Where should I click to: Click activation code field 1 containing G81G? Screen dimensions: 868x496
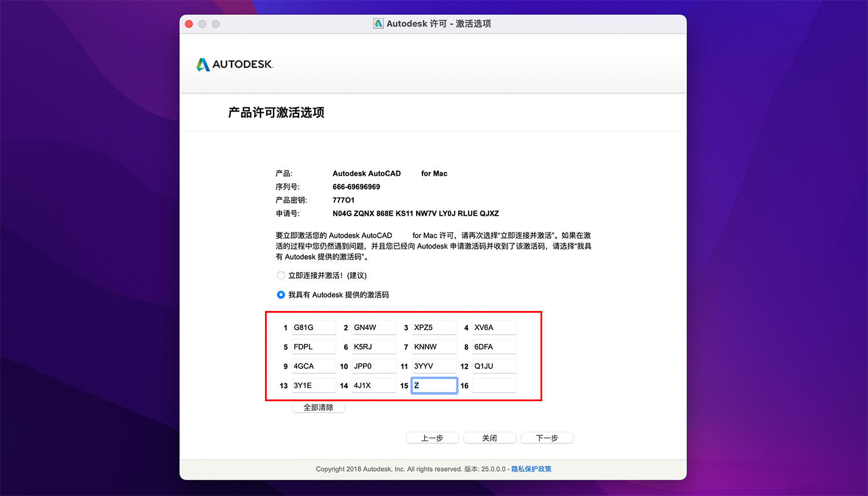click(314, 328)
